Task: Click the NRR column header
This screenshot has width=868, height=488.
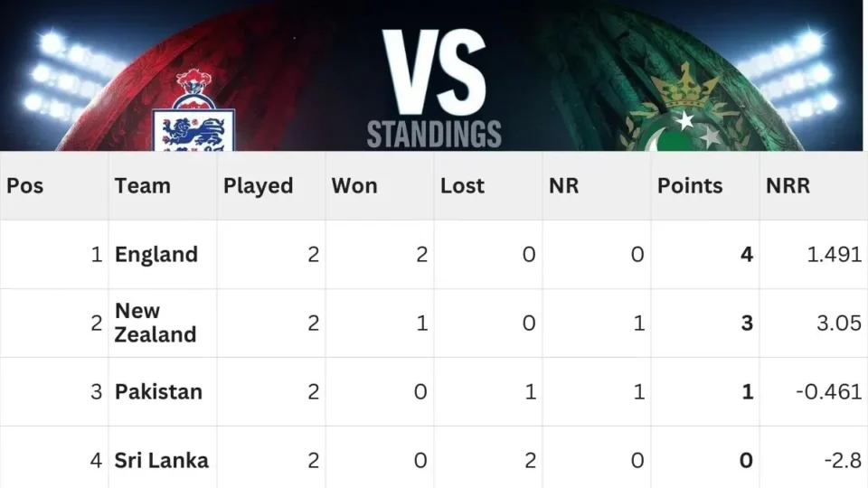Action: 788,186
